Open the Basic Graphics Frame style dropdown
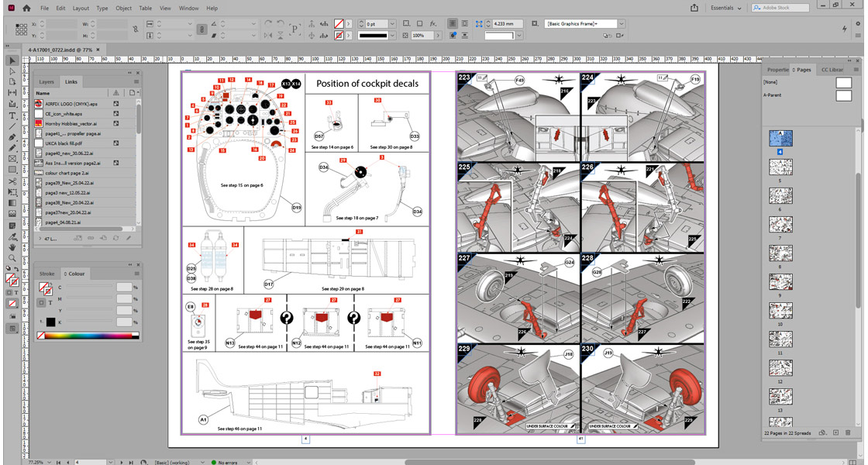Viewport: 868px width, 465px height. pyautogui.click(x=621, y=24)
